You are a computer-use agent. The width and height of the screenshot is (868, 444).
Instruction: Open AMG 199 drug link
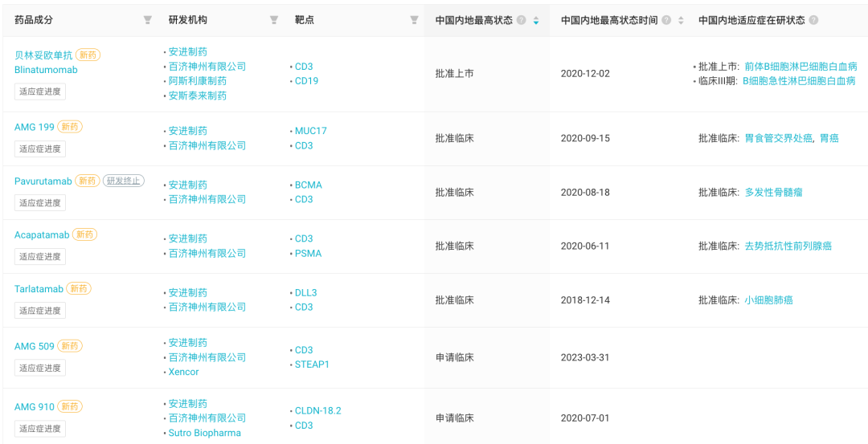point(35,127)
